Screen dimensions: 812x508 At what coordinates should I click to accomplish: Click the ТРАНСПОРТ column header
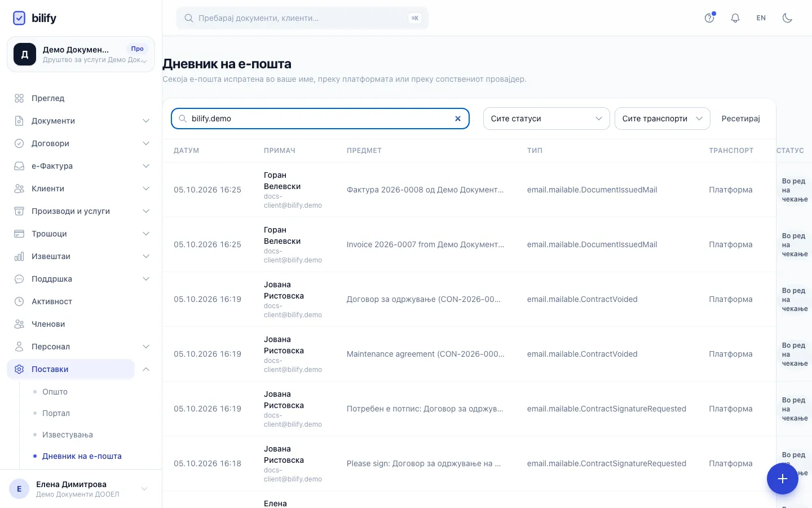(x=731, y=151)
